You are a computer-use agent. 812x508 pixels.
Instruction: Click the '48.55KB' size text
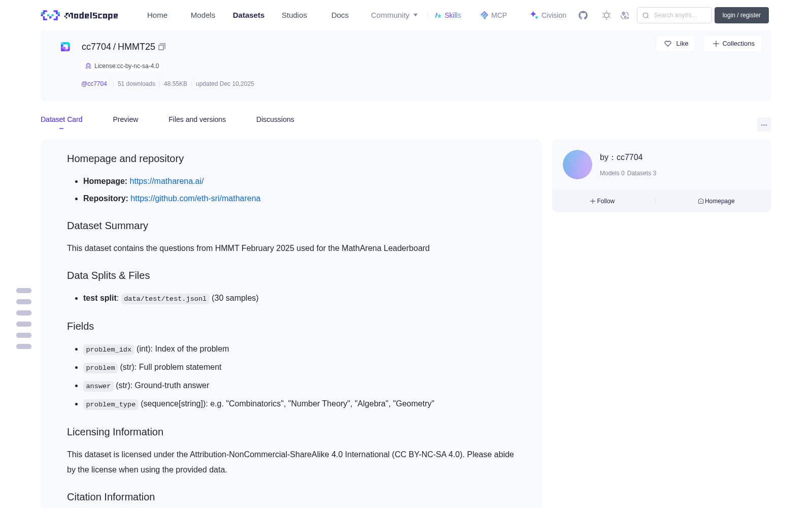[x=176, y=84]
